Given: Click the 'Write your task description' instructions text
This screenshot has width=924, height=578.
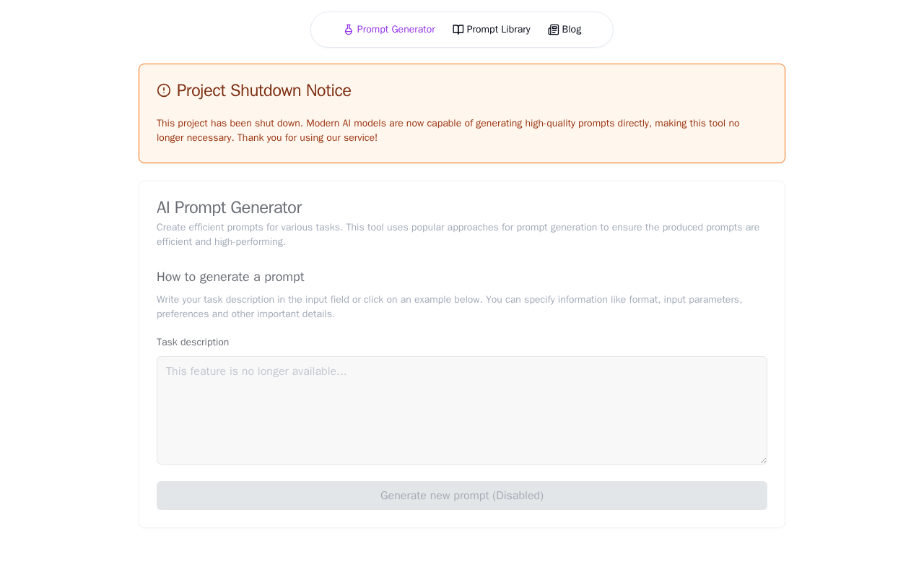Looking at the screenshot, I should (x=449, y=306).
